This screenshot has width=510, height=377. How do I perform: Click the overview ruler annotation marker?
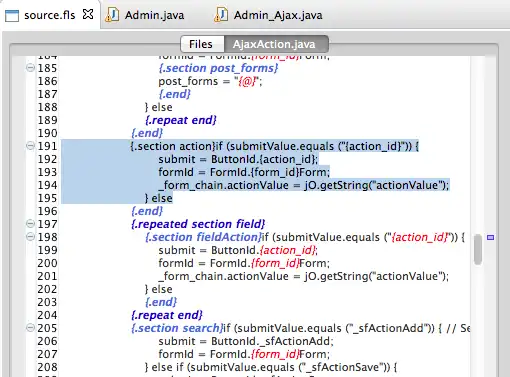(490, 237)
